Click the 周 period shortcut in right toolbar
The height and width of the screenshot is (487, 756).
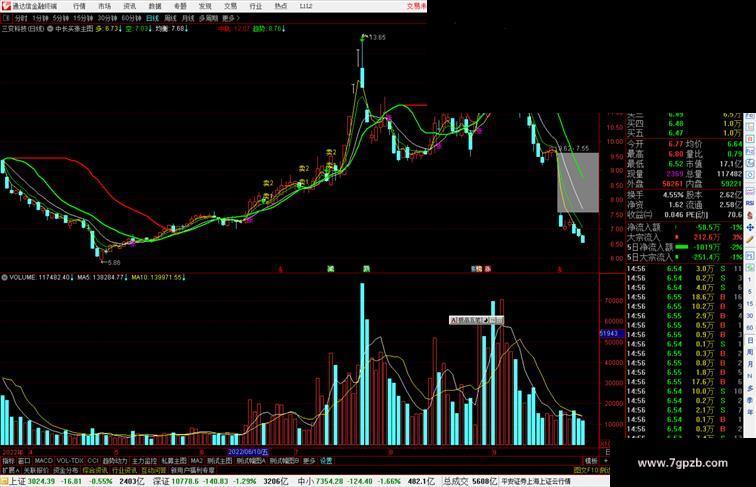click(750, 352)
